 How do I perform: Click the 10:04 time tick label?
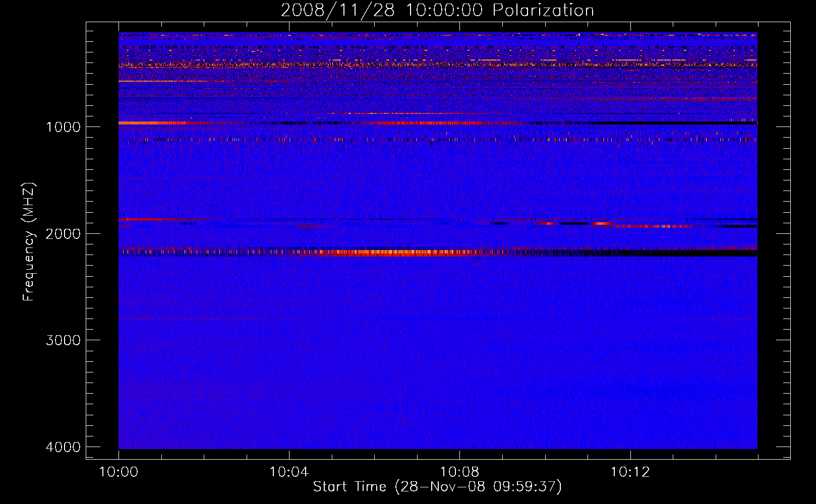click(x=289, y=472)
